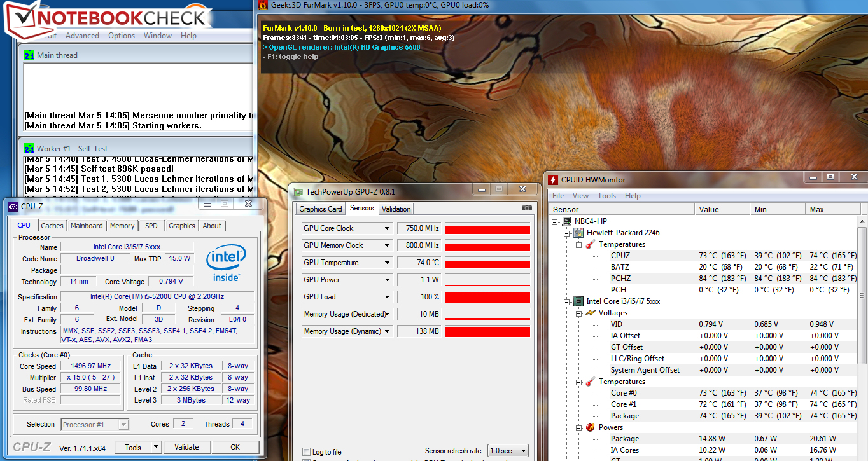
Task: Click the NBC4-HP computer icon
Action: [x=567, y=221]
